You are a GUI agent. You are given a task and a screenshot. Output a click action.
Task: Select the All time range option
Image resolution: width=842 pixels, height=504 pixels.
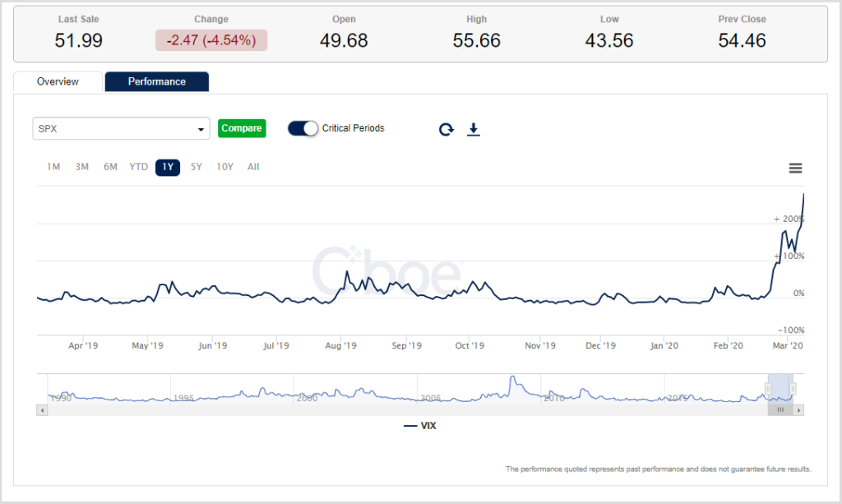tap(253, 167)
